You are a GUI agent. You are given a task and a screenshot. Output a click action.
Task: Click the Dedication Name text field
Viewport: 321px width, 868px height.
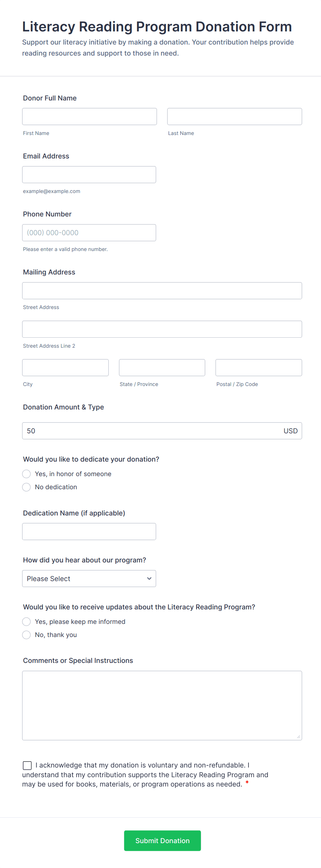(x=89, y=532)
